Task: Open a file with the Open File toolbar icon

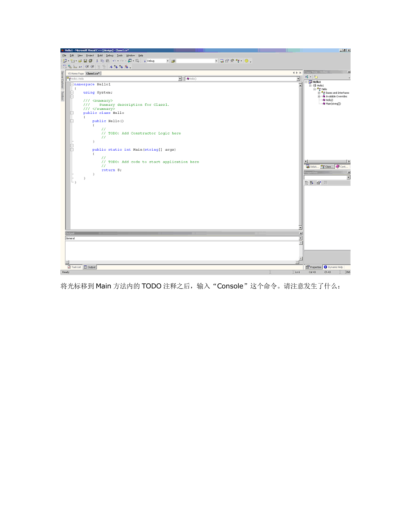Action: pos(80,61)
